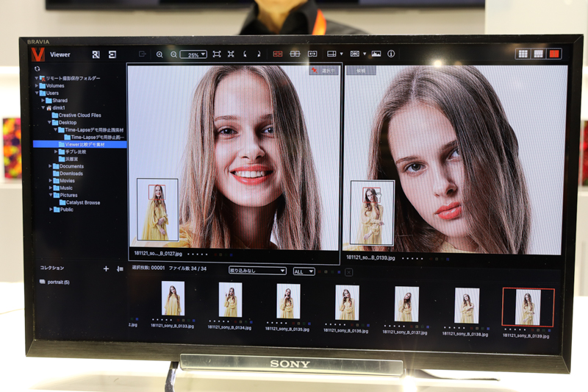Expand the Music folder arrow
Viewport: 588px width, 392px height.
[50, 188]
